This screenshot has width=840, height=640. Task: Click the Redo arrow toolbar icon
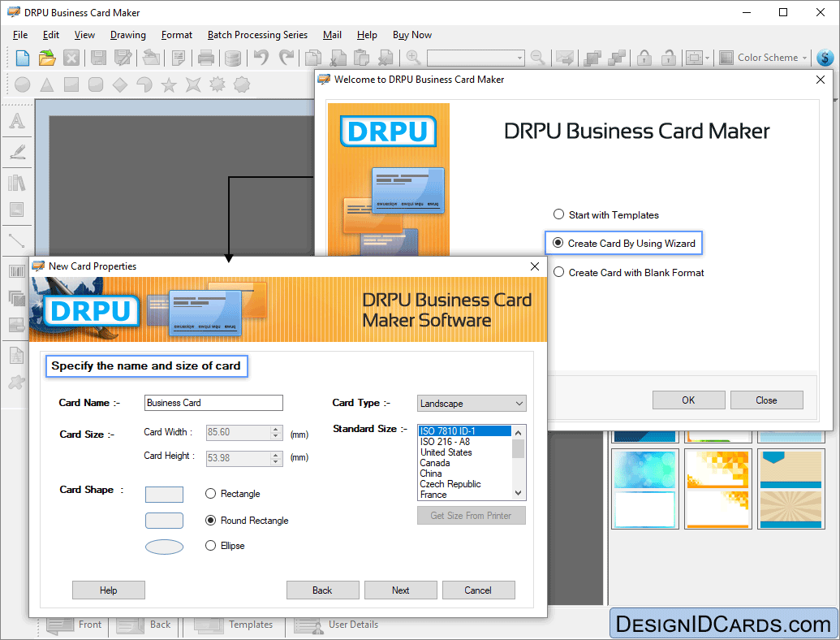[286, 58]
